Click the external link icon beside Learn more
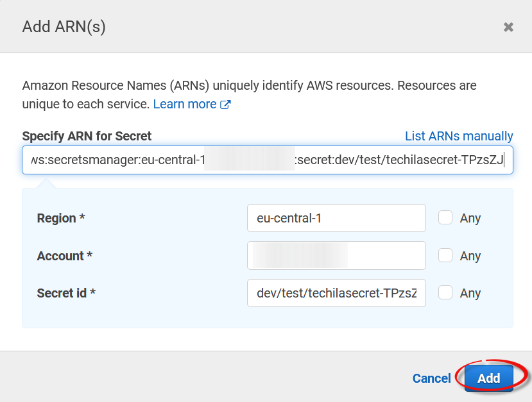 (x=225, y=105)
